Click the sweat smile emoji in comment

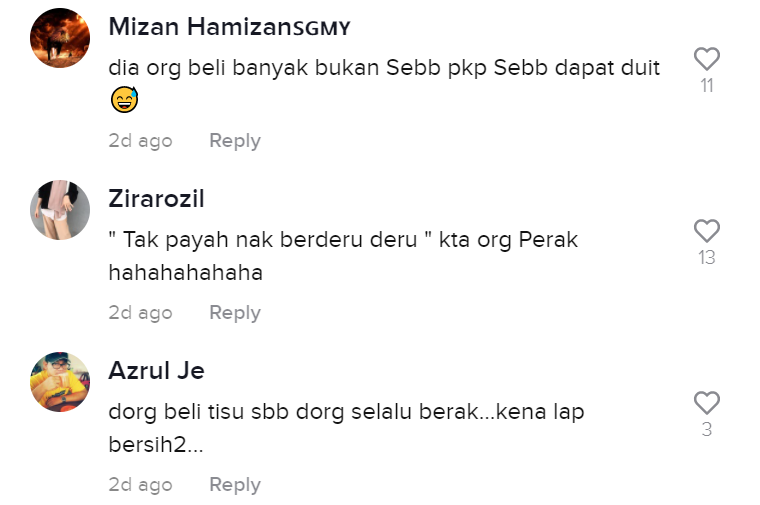[125, 99]
